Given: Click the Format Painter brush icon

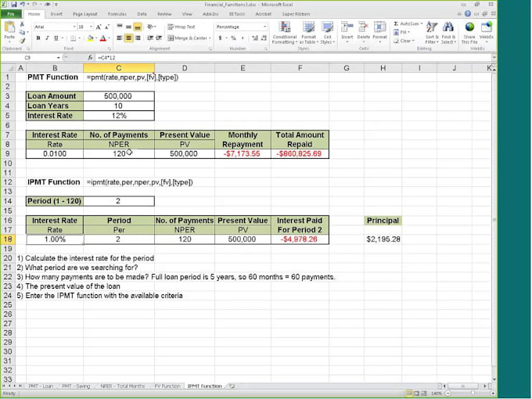Looking at the screenshot, I should pyautogui.click(x=23, y=41).
